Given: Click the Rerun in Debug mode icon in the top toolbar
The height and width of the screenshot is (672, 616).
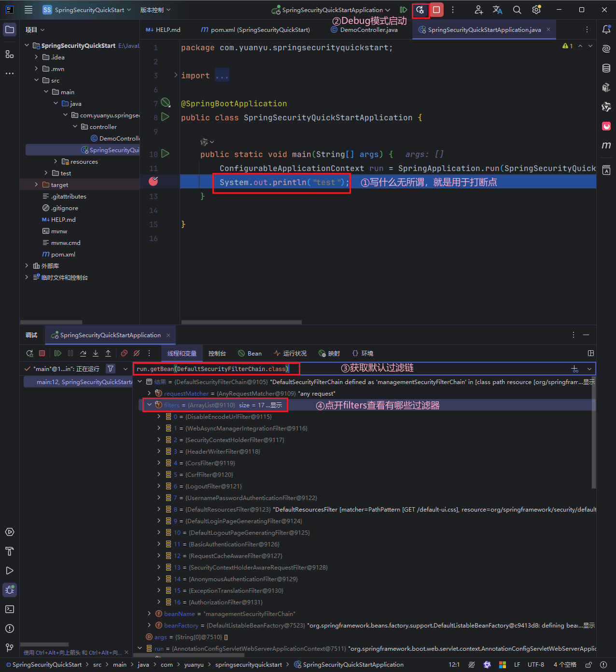Looking at the screenshot, I should [420, 10].
